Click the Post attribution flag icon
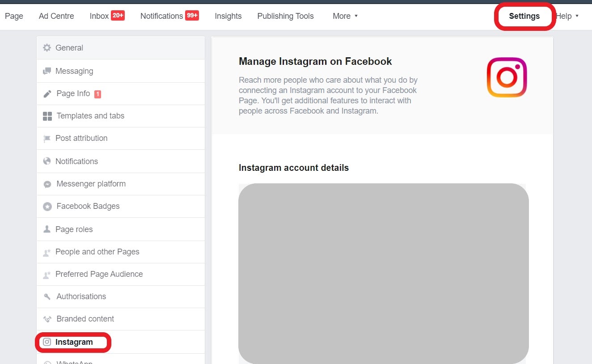 pyautogui.click(x=47, y=139)
